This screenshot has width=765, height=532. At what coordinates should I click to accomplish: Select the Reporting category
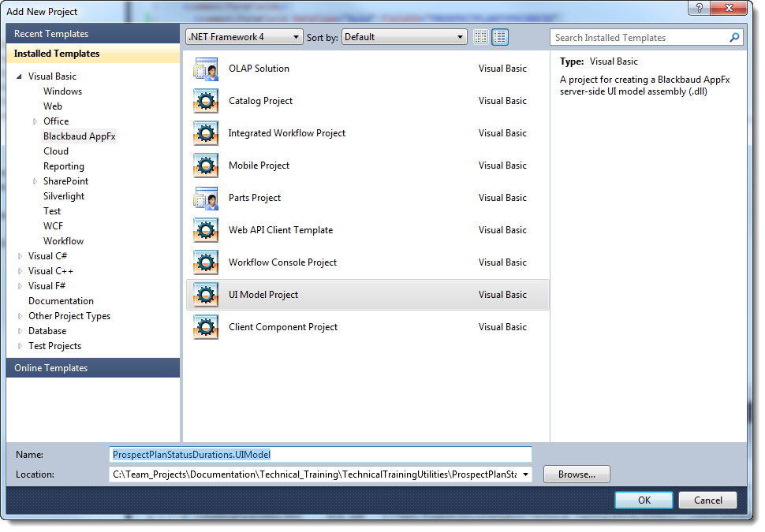click(63, 166)
